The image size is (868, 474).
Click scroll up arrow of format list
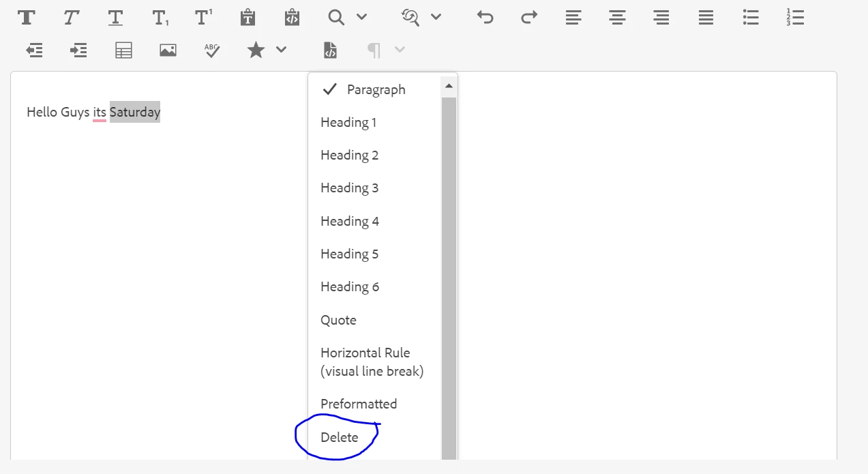pos(449,86)
